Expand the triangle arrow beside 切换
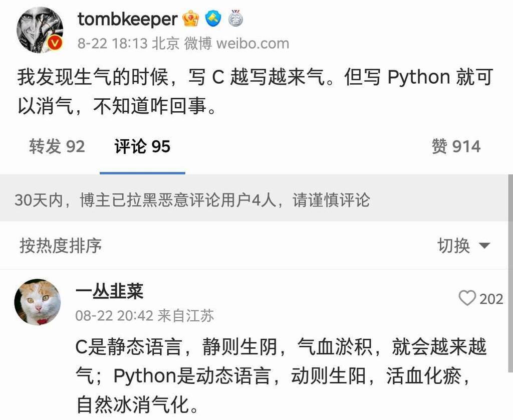513x420 pixels. (484, 246)
